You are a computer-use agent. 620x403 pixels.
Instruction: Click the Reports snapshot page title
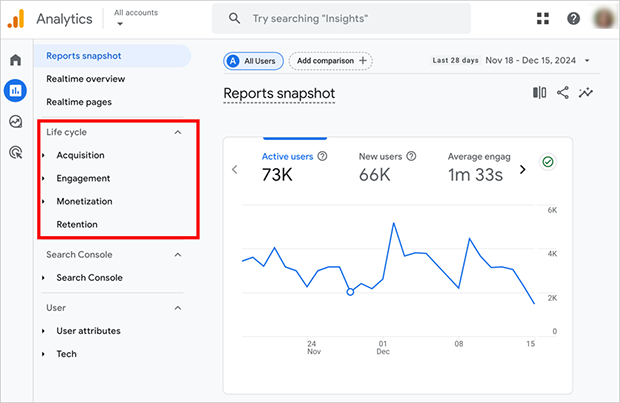(x=279, y=93)
